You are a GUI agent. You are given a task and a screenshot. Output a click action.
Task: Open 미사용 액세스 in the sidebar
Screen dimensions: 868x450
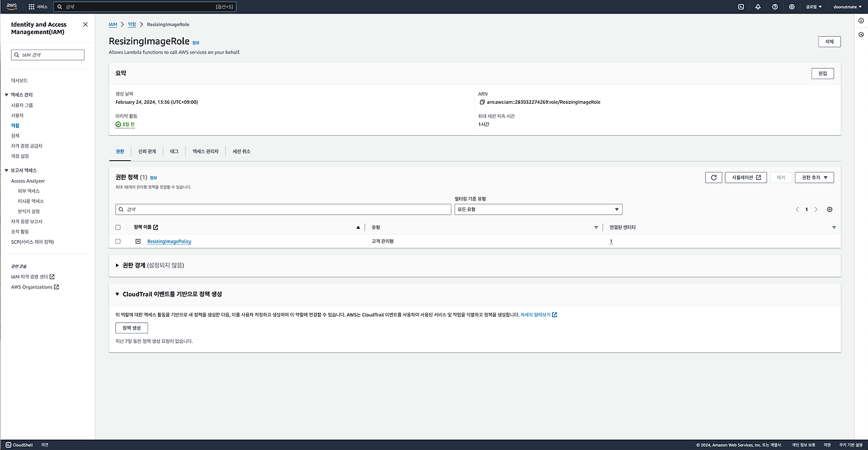tap(31, 201)
